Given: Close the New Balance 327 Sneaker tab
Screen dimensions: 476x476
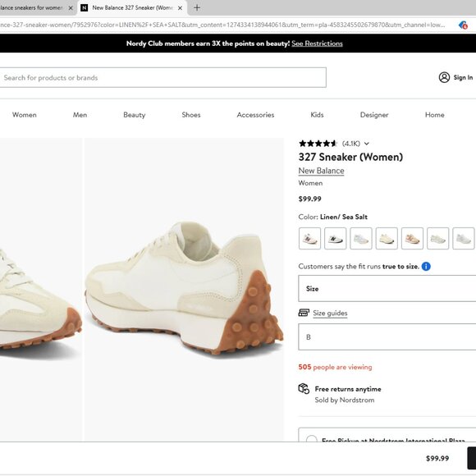Looking at the screenshot, I should point(180,8).
